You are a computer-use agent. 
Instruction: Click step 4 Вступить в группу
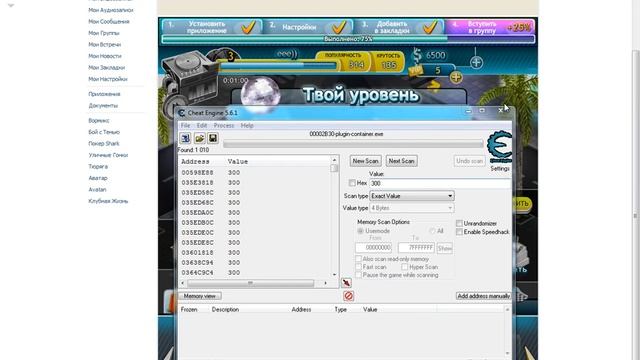pyautogui.click(x=490, y=27)
